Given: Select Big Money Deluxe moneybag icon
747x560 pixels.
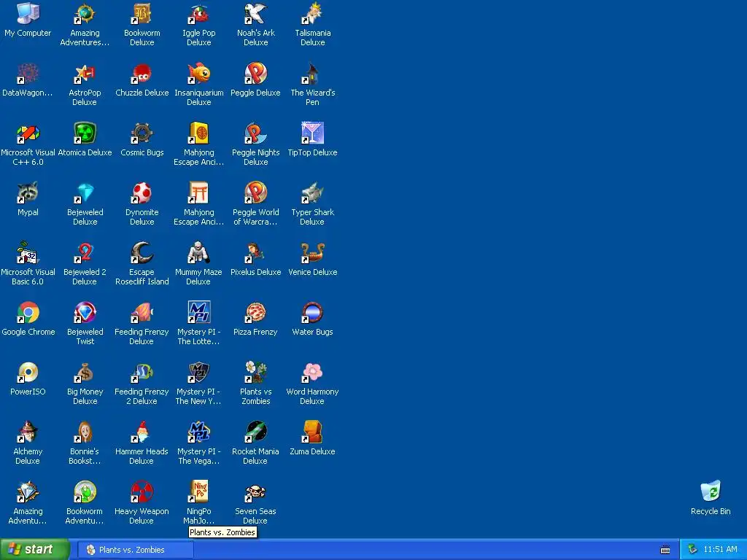Looking at the screenshot, I should click(x=85, y=373).
